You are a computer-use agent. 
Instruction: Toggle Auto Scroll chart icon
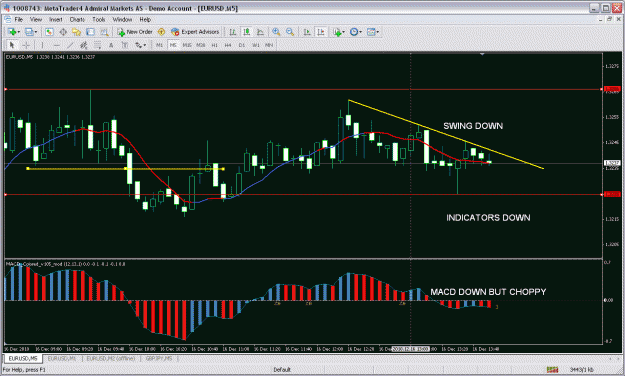pos(307,32)
